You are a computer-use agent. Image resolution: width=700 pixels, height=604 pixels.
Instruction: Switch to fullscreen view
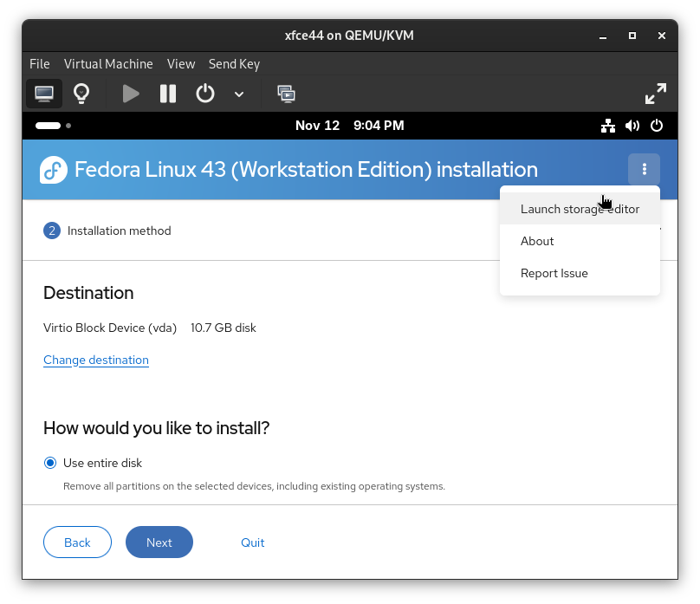[x=655, y=94]
